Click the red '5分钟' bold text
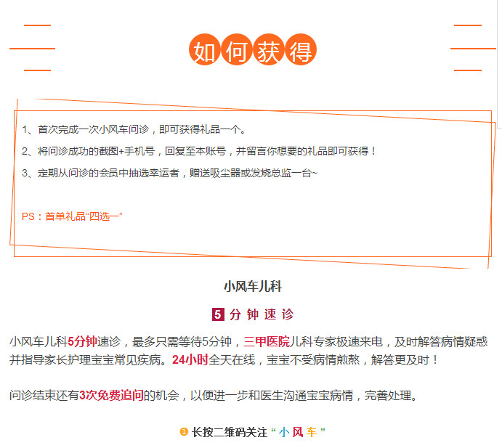Image resolution: width=502 pixels, height=448 pixels. pyautogui.click(x=82, y=342)
